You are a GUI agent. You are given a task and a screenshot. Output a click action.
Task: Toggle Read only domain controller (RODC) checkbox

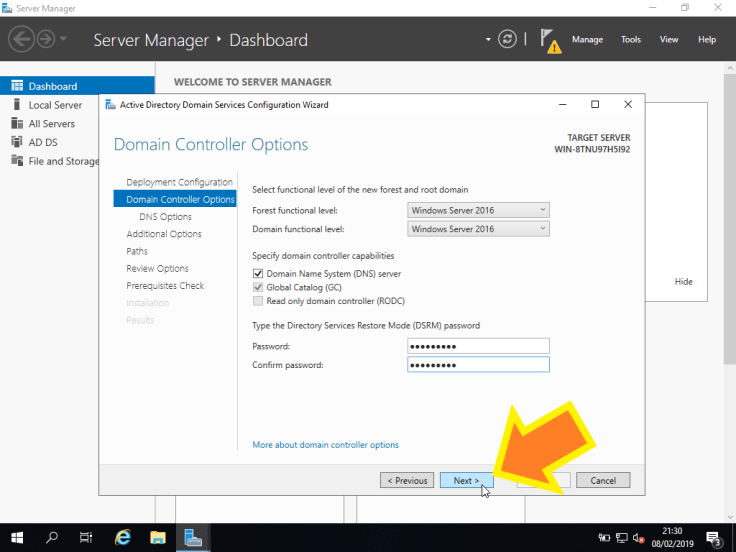[258, 301]
